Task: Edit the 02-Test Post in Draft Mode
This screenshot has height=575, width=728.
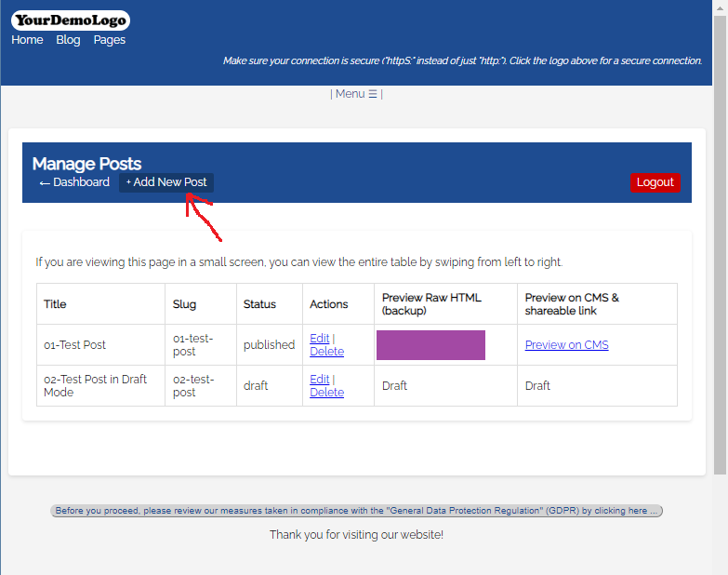Action: [x=319, y=380]
